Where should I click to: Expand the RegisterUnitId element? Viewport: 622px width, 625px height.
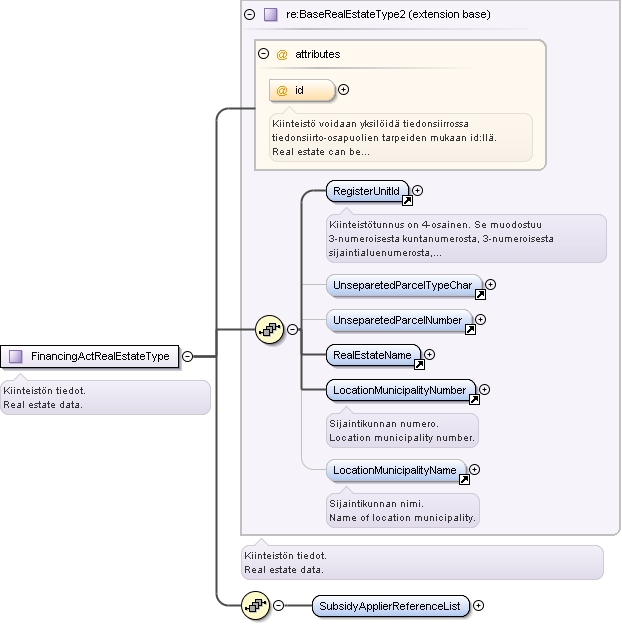[417, 191]
